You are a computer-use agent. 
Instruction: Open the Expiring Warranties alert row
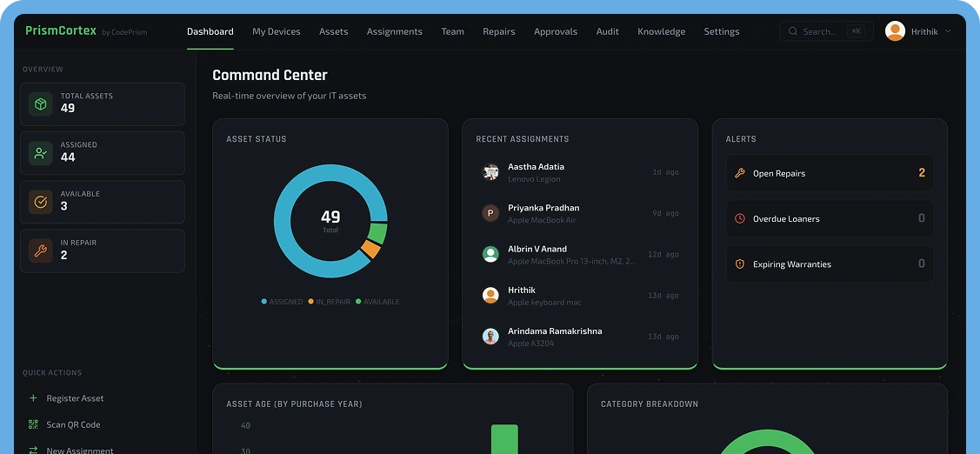[830, 264]
